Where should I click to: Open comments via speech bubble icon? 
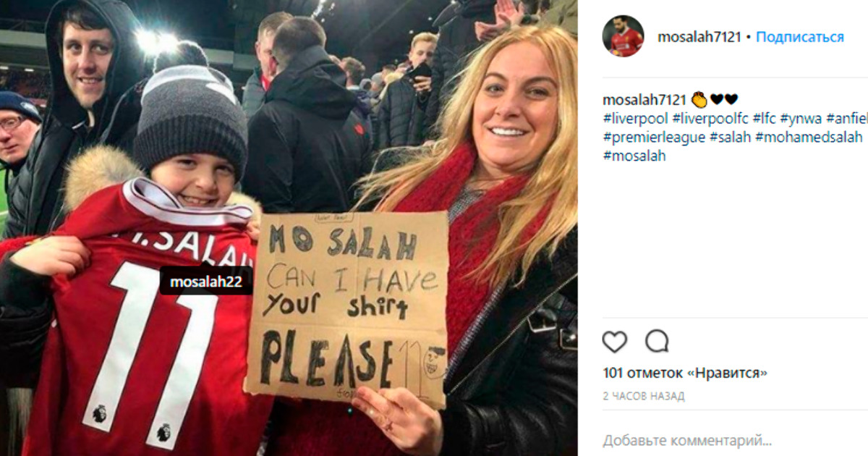coord(657,341)
